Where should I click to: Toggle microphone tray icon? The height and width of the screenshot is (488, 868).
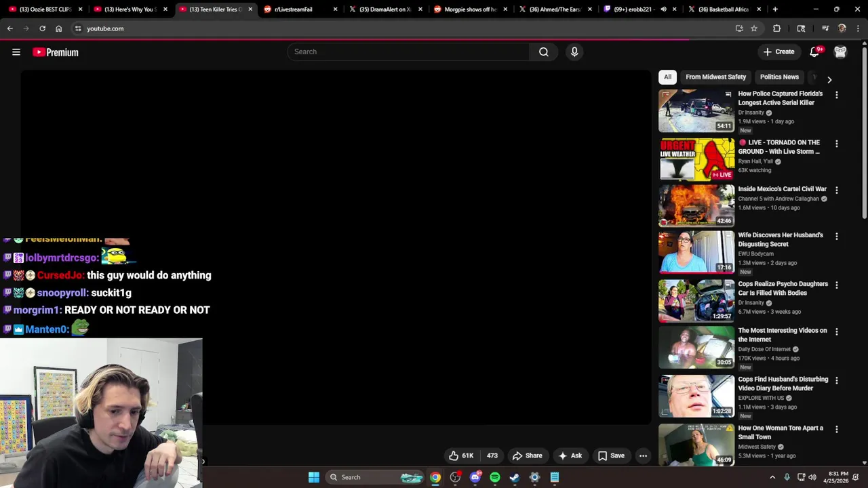(787, 477)
